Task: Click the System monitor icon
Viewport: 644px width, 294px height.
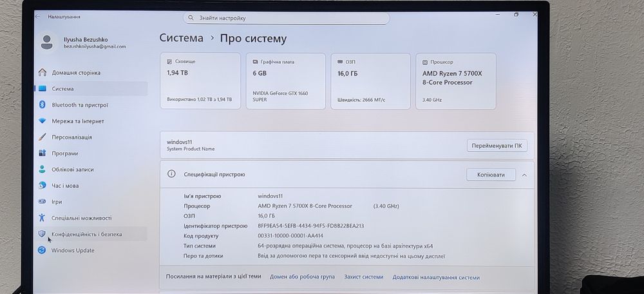Action: (43, 88)
